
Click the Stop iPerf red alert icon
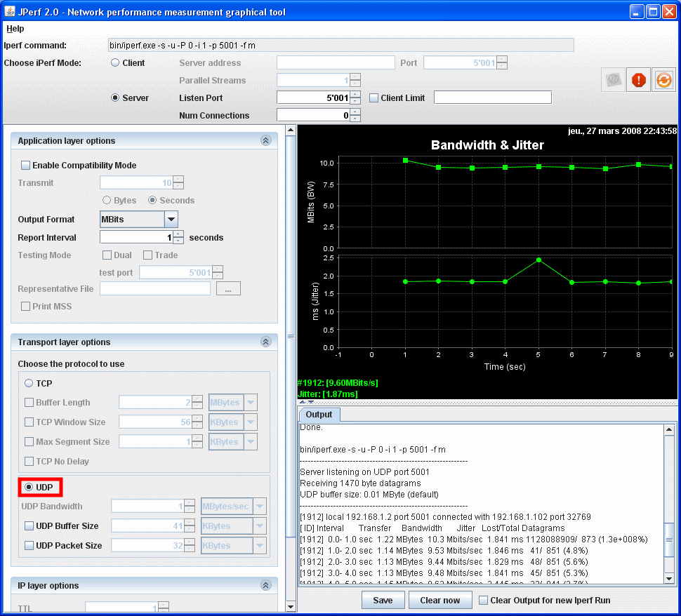pos(638,80)
